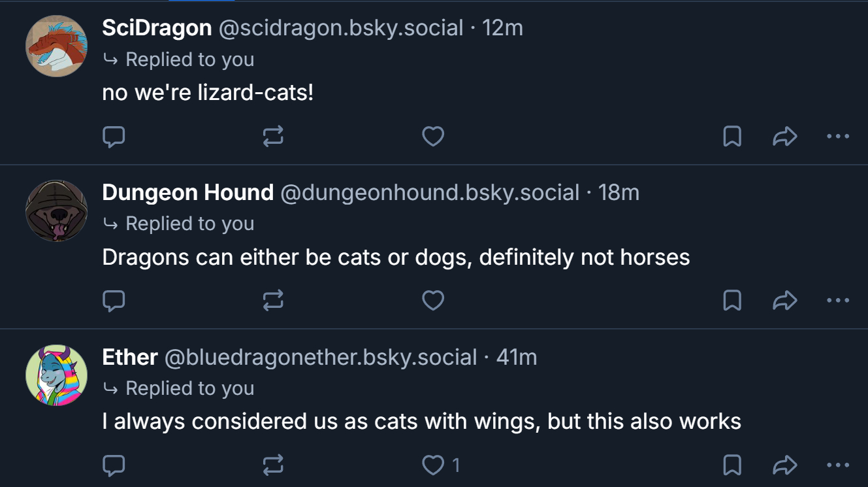Like Dungeon Hound's post

(x=433, y=300)
